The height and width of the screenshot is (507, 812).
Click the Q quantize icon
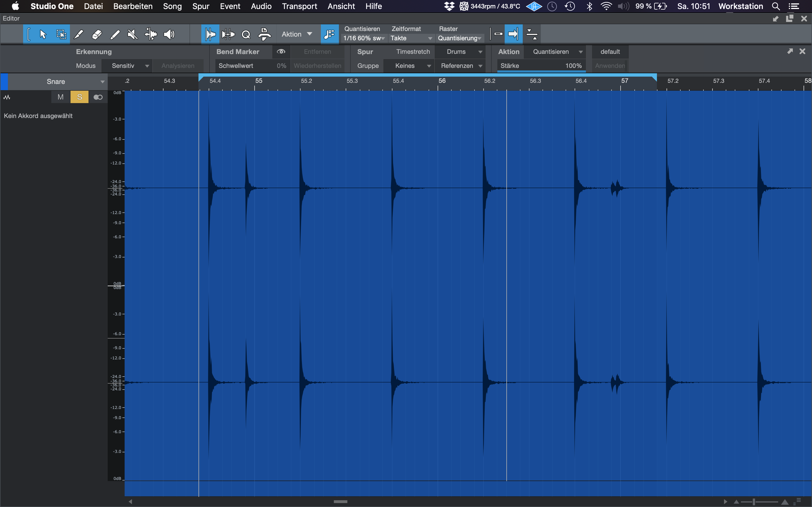246,34
